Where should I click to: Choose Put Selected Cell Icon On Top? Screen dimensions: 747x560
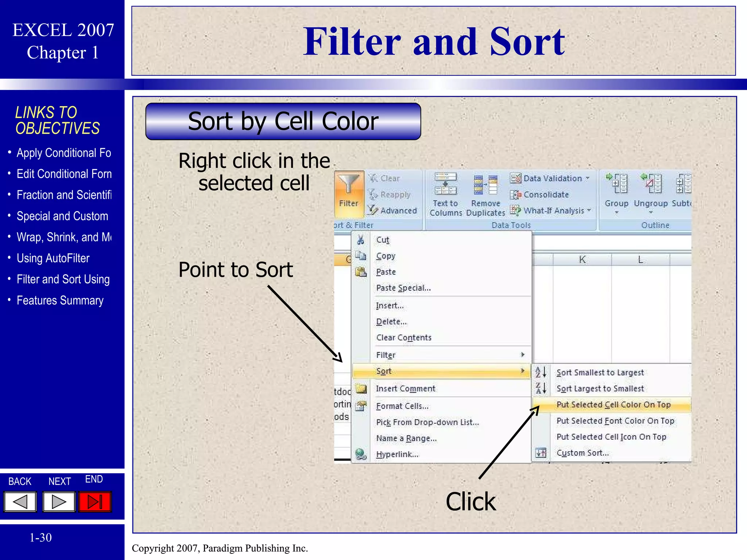coord(612,437)
